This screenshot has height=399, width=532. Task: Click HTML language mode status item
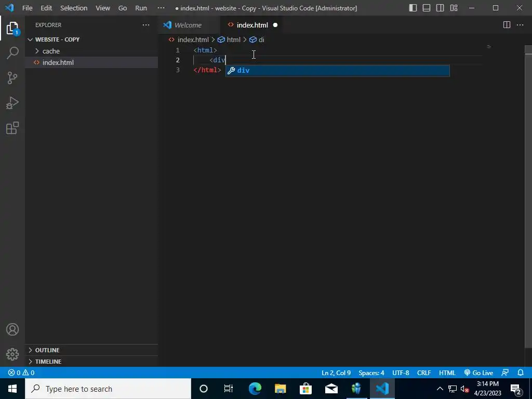point(447,373)
